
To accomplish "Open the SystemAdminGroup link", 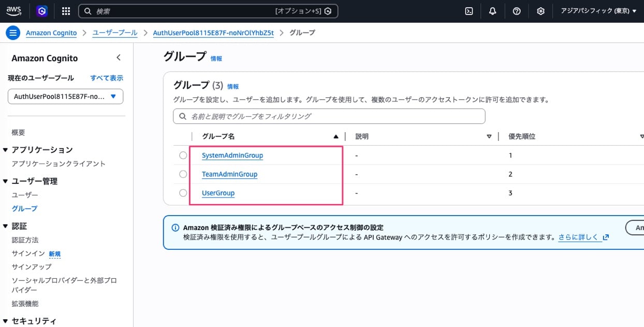I will coord(232,155).
